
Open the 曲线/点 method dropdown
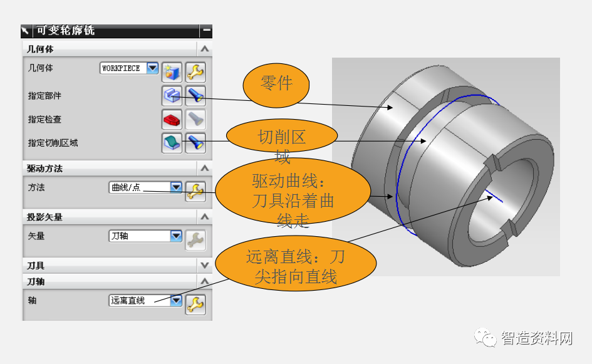177,186
